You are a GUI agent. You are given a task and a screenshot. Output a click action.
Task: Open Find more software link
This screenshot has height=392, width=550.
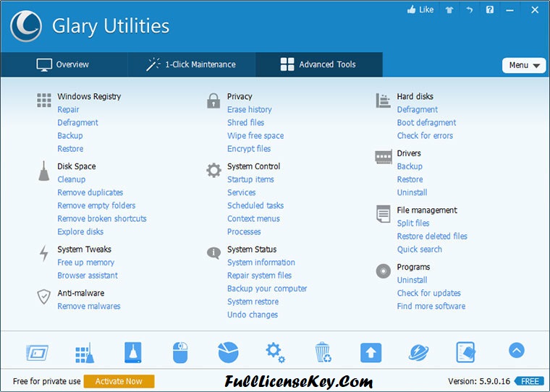[431, 306]
